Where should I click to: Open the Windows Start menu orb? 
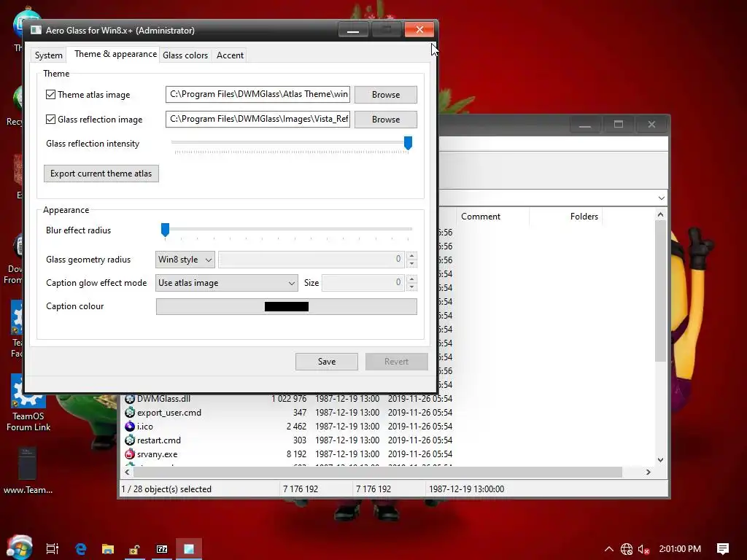pos(19,547)
